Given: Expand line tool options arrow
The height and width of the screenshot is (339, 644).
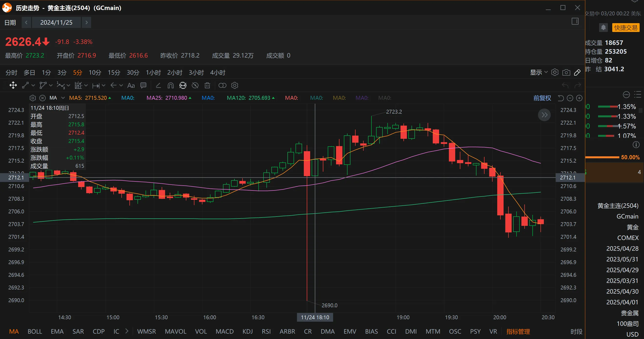Looking at the screenshot, I should click(33, 86).
